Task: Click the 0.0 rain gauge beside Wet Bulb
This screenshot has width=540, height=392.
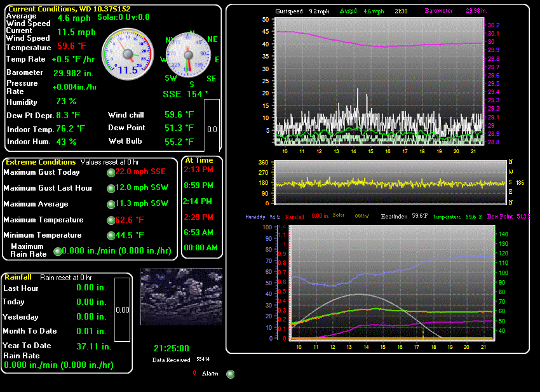Action: pyautogui.click(x=212, y=128)
